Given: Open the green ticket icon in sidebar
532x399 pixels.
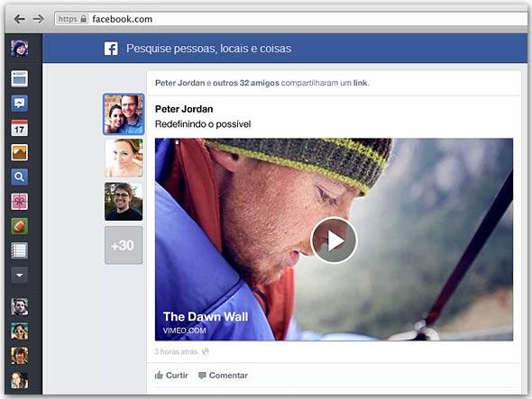Looking at the screenshot, I should 19,226.
